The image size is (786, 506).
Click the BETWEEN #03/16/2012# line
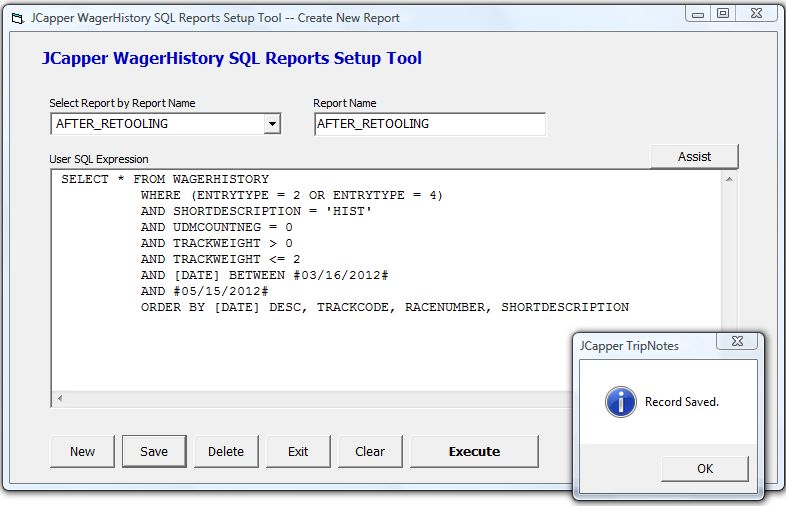click(x=265, y=275)
